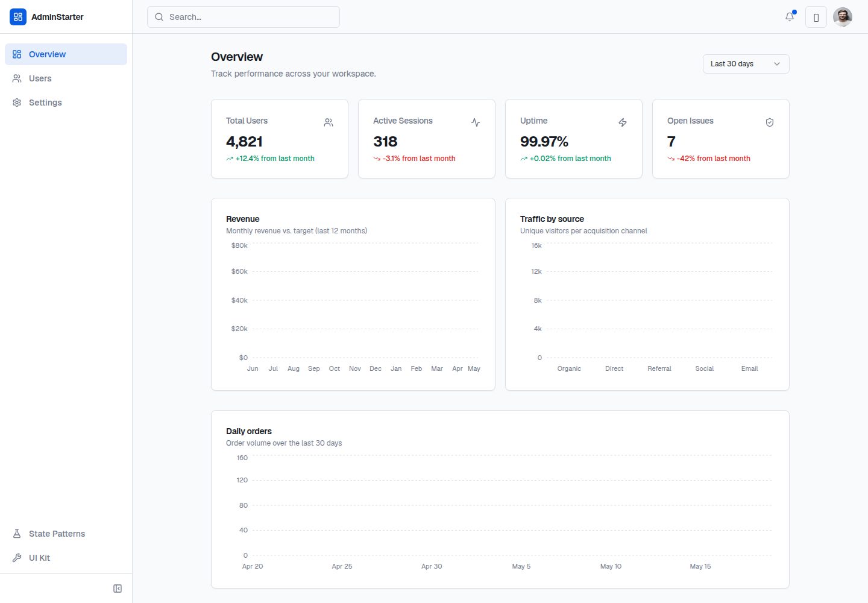
Task: Click the Revenue chart title
Action: pyautogui.click(x=243, y=219)
